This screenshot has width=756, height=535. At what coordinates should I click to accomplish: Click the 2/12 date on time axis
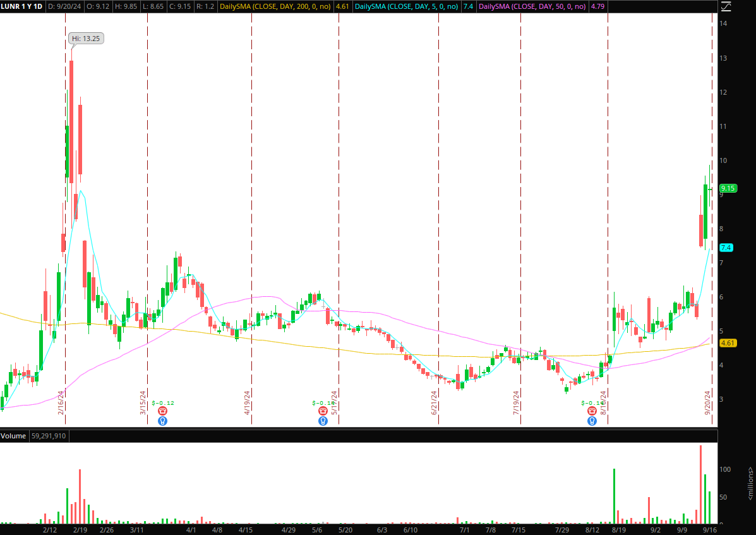pyautogui.click(x=50, y=530)
